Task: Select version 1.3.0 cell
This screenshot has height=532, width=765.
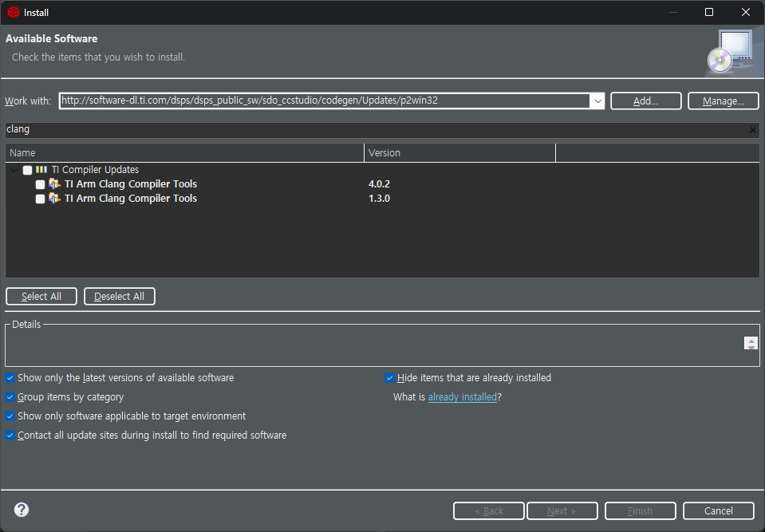Action: [379, 199]
